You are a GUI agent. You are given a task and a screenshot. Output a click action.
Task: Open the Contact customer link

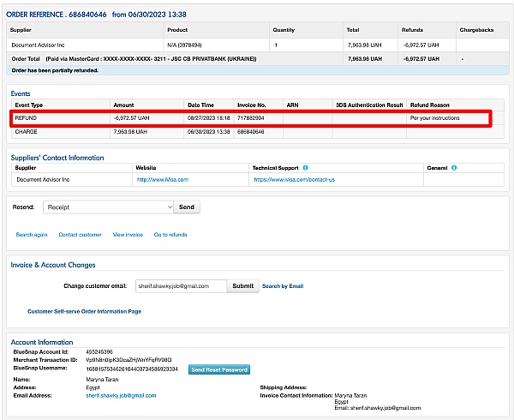click(x=80, y=234)
